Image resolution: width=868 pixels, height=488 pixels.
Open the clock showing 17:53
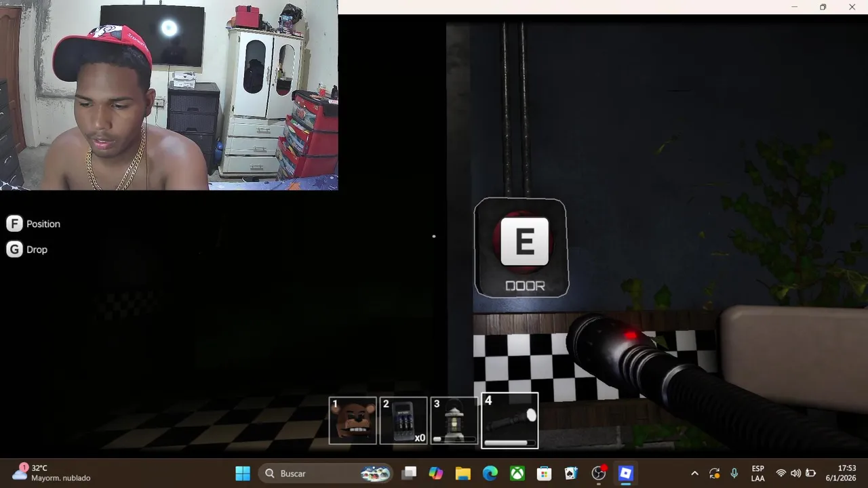point(841,473)
